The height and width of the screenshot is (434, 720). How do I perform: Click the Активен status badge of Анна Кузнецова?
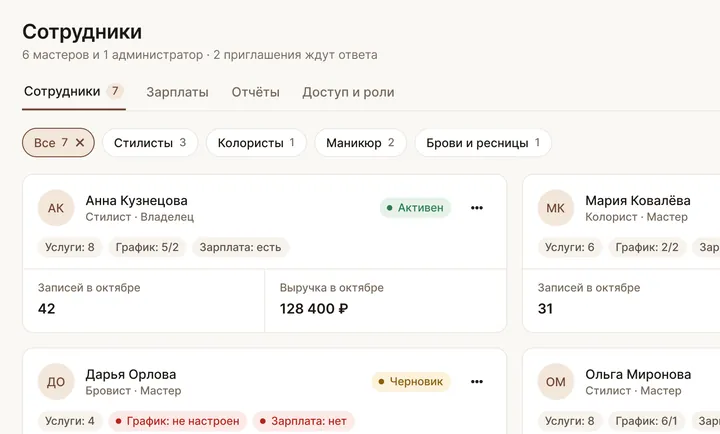[x=415, y=208]
